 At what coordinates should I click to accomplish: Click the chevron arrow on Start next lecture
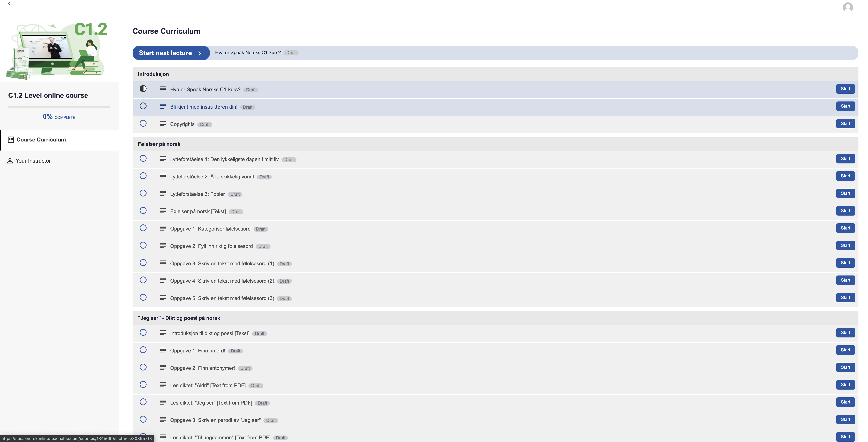[x=200, y=53]
